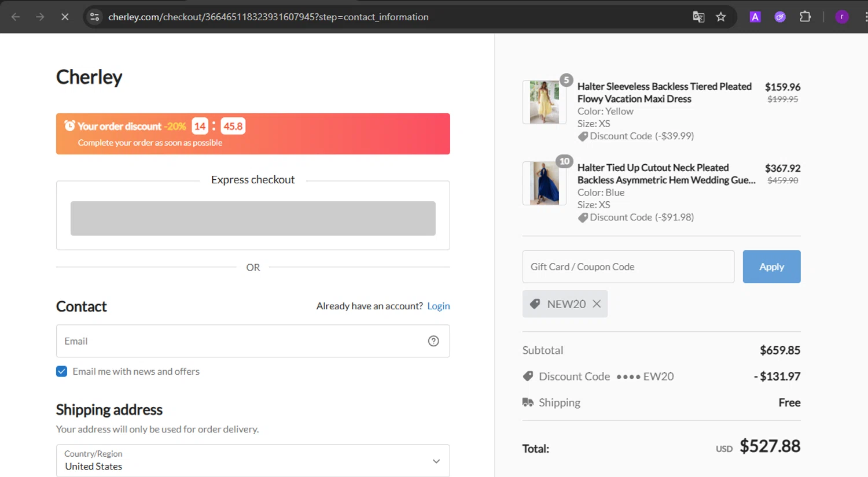Click 'Discount Code (-$91.98)' text
This screenshot has width=868, height=477.
(642, 217)
